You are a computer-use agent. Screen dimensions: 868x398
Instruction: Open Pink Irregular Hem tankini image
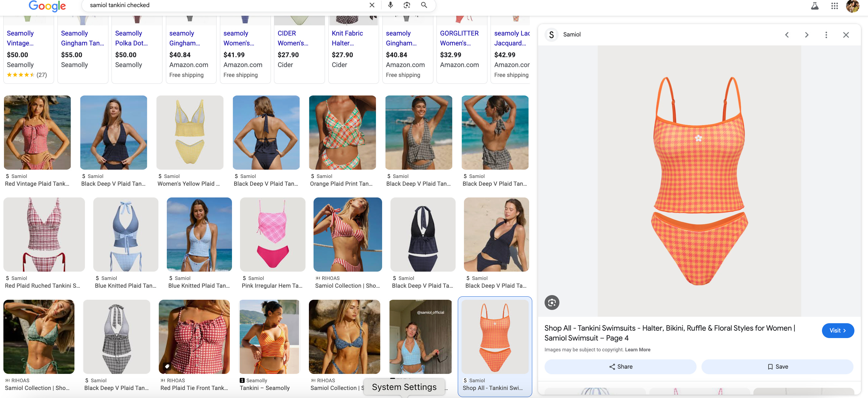click(272, 234)
